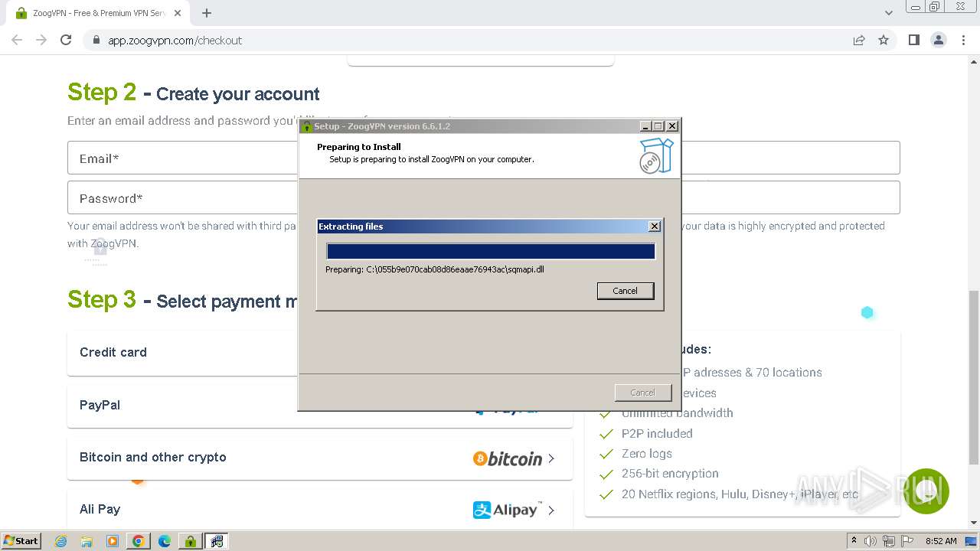Launch Internet Explorer from taskbar
This screenshot has height=551, width=980.
click(61, 541)
